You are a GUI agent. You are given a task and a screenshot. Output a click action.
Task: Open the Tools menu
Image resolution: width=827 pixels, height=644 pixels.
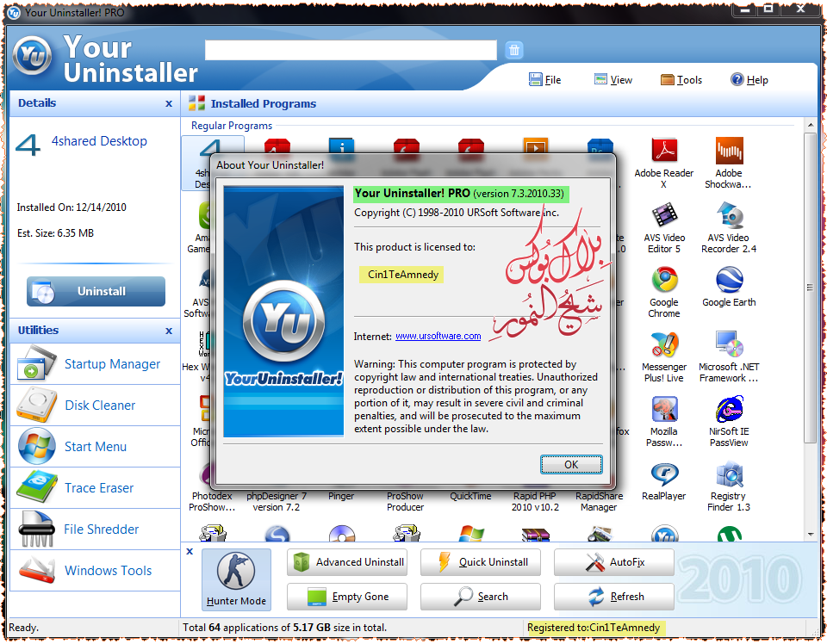[x=681, y=79]
